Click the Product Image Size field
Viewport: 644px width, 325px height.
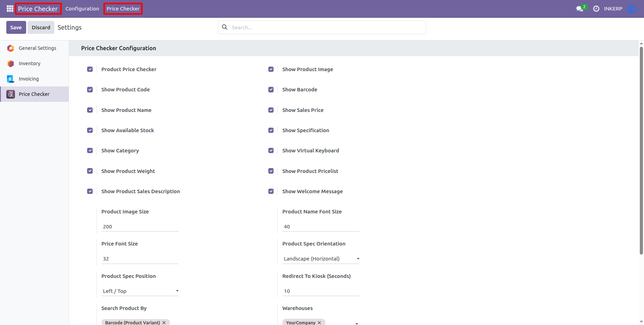140,227
